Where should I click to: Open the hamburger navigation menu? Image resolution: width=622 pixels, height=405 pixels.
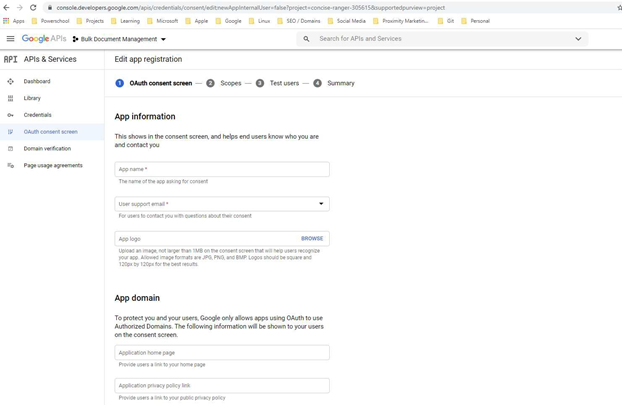click(x=10, y=39)
